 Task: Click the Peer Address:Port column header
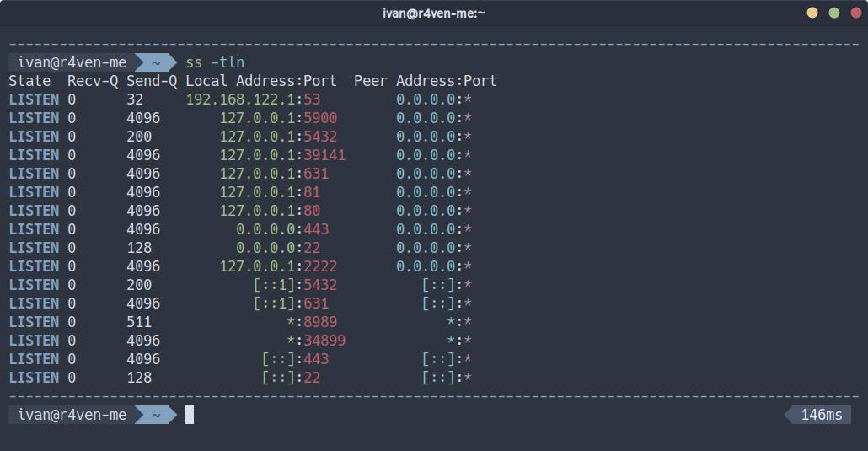coord(426,81)
